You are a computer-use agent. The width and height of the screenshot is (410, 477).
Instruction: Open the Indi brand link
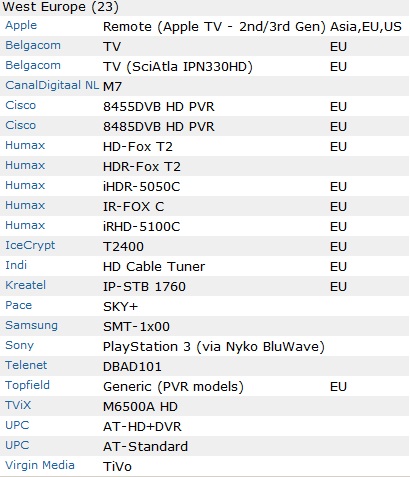coord(16,265)
